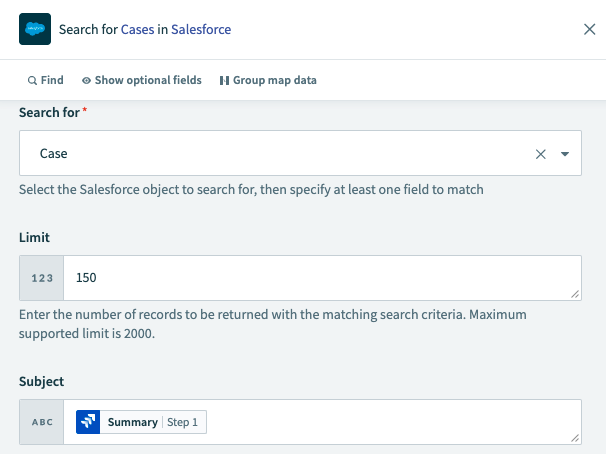Open Find with the magnifier icon

(x=33, y=80)
